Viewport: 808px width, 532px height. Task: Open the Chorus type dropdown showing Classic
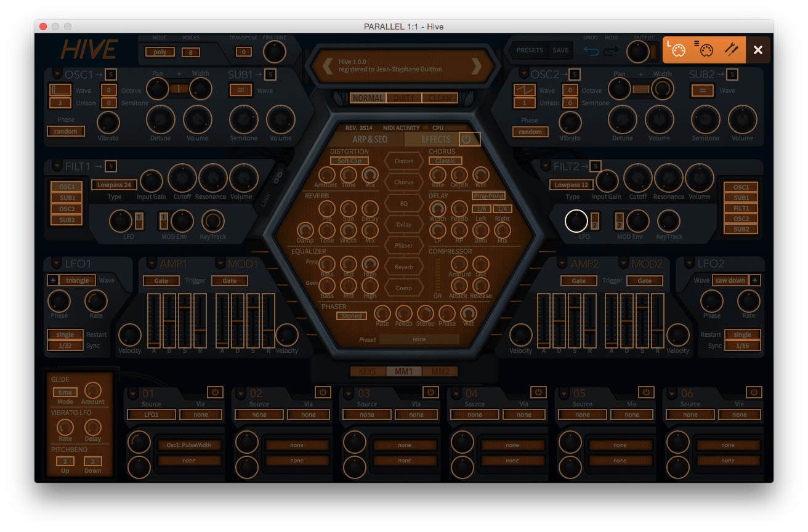tap(445, 161)
